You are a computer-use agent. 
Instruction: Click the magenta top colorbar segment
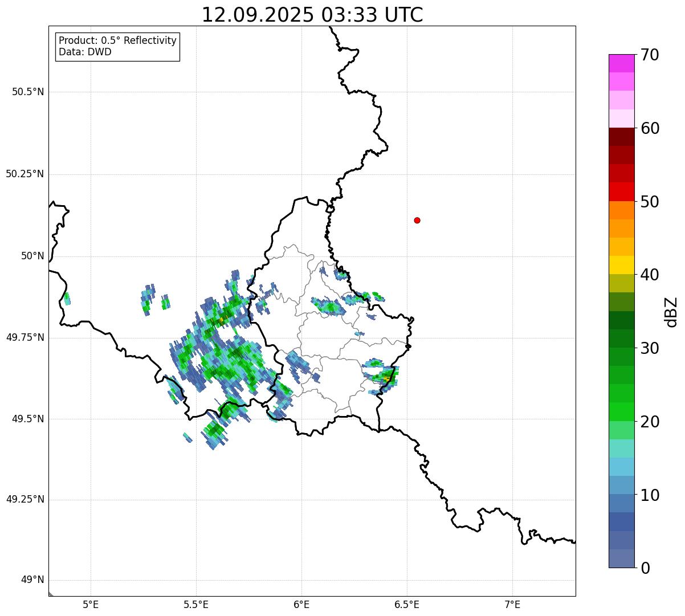621,63
